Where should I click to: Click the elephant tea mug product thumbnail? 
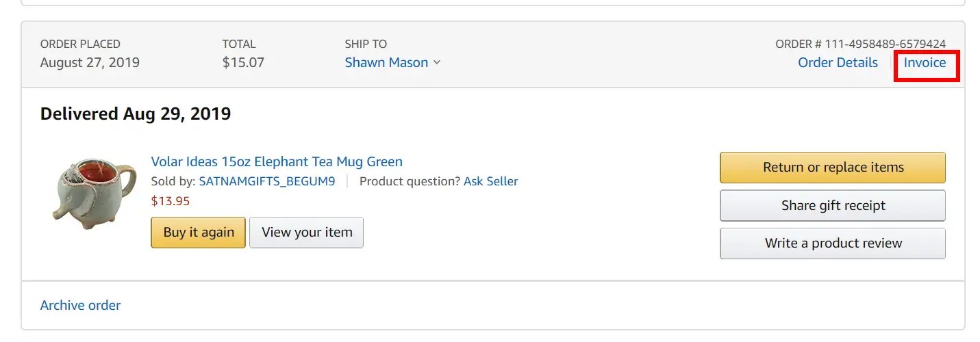tap(86, 190)
